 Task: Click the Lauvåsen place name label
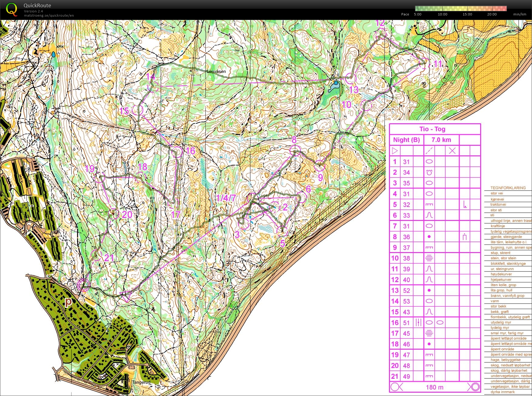coord(216,72)
